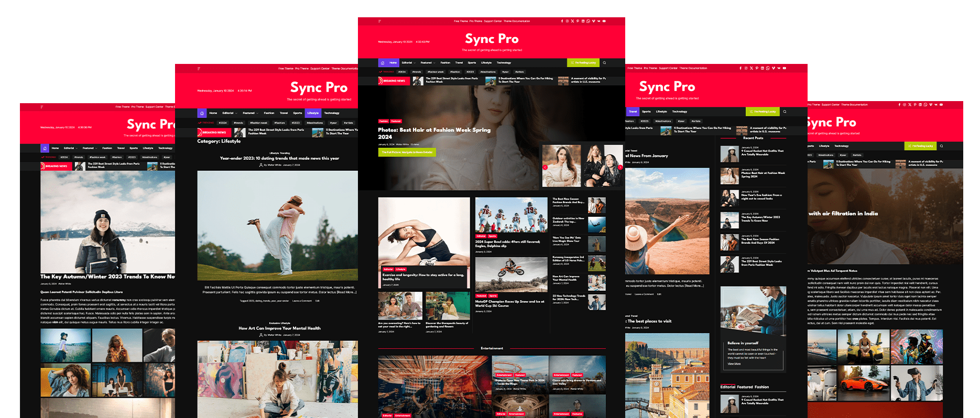Screen dimensions: 980x418
Task: Open MotoGP Champion Races article thumbnail
Action: coord(511,274)
